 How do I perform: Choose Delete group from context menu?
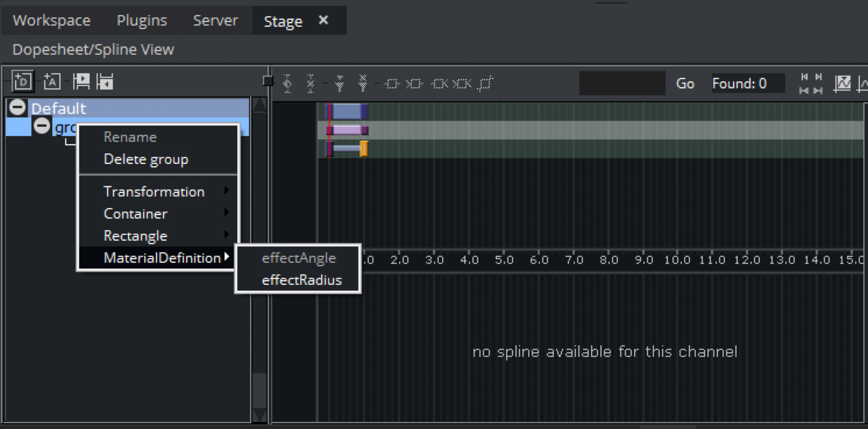tap(145, 159)
